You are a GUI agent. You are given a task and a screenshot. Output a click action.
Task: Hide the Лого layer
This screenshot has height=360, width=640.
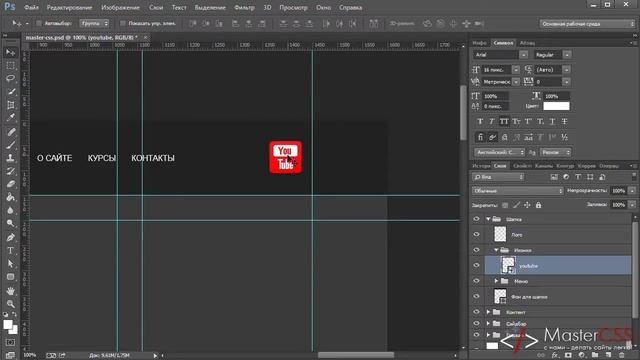(x=476, y=234)
